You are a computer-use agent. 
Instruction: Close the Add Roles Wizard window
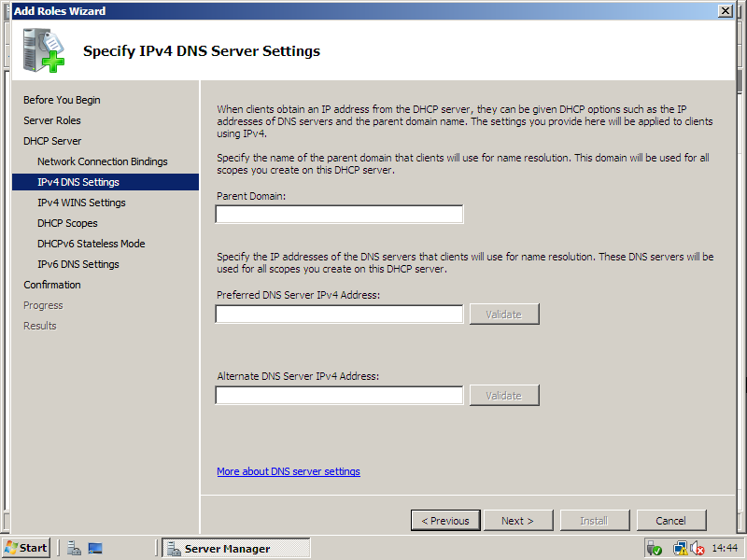tap(725, 10)
